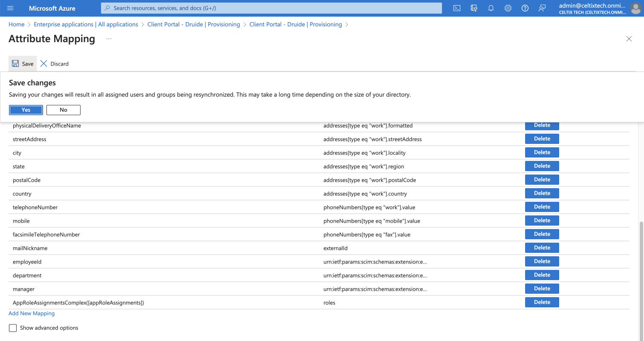Image resolution: width=644 pixels, height=341 pixels.
Task: Click Save in the command bar
Action: click(23, 64)
